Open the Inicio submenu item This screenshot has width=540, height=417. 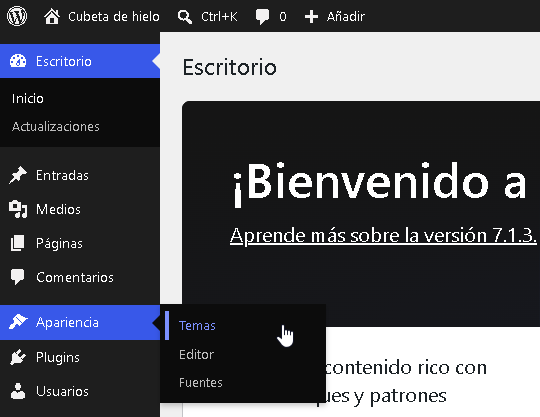pos(28,98)
